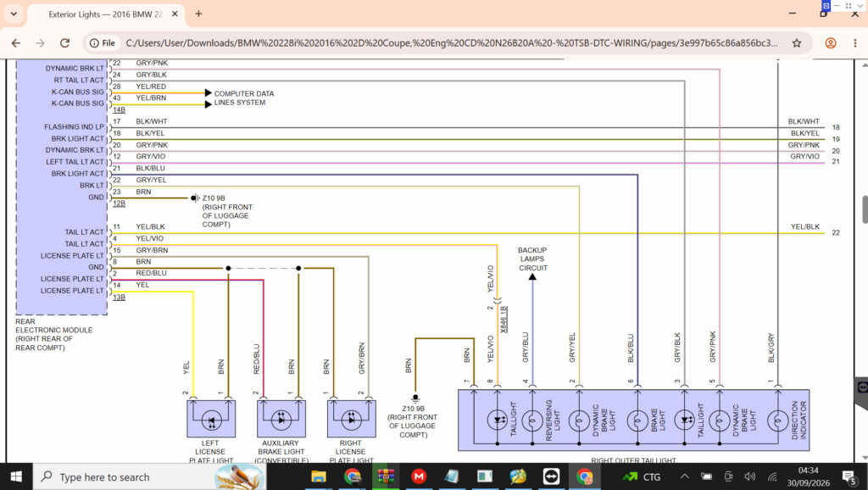Click the blue remote-session icon at top right
The height and width of the screenshot is (490, 868).
[x=826, y=6]
